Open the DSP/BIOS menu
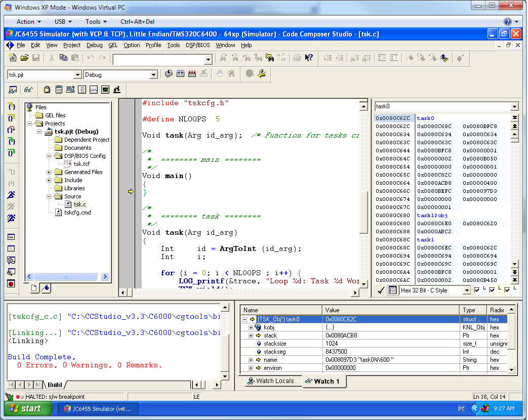528x420 pixels. [197, 45]
